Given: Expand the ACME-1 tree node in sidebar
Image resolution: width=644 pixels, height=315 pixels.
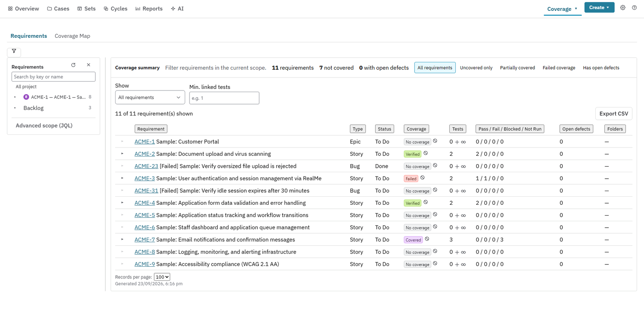Looking at the screenshot, I should pos(15,97).
